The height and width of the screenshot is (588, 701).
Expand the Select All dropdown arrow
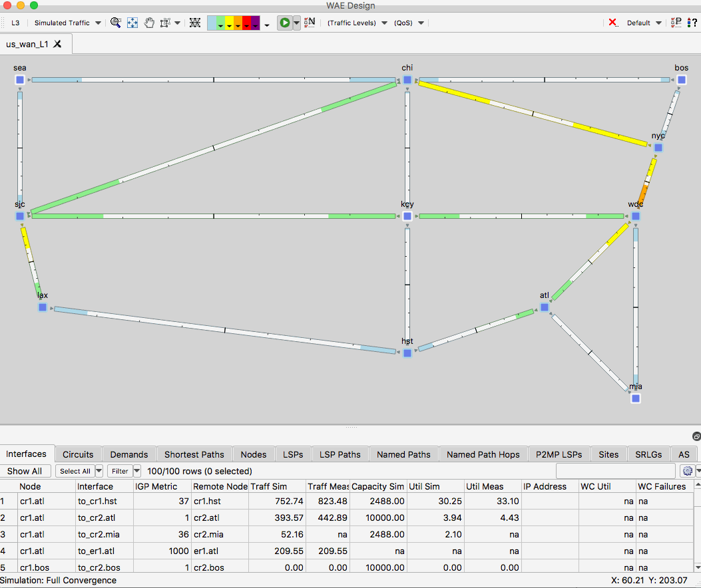[x=99, y=471]
